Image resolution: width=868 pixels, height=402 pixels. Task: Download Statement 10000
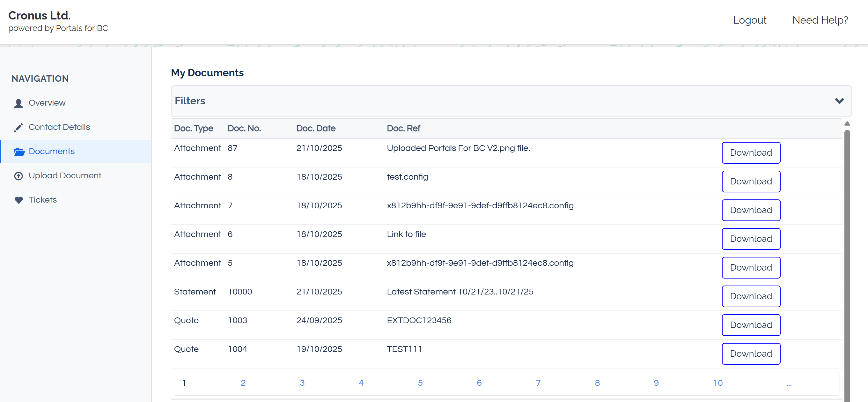coord(751,296)
